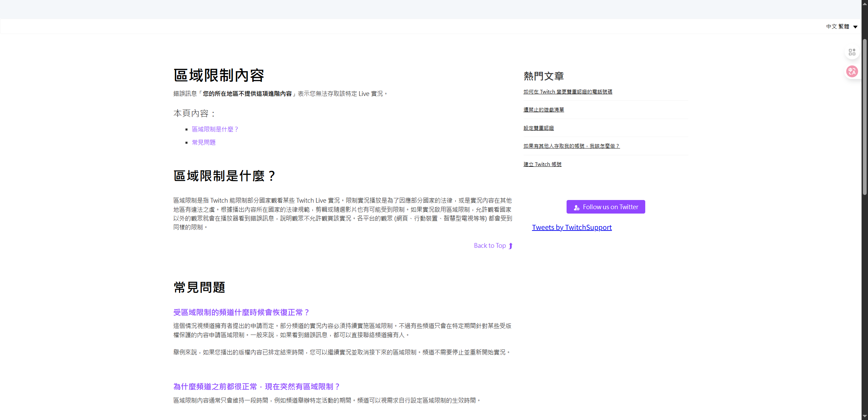Click FAQ heading 受區域限制的頻道什麼時候會恢復正常？
Viewport: 868px width, 420px height.
241,312
